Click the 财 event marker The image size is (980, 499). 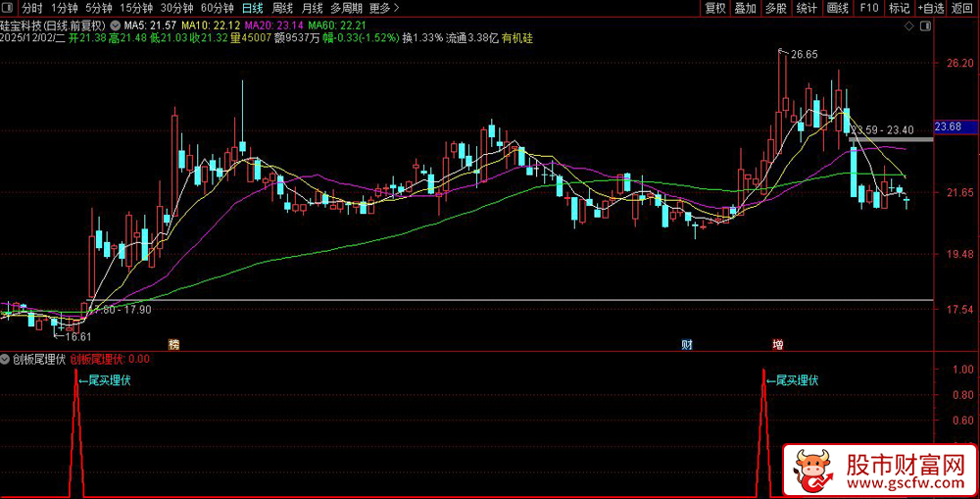[687, 345]
